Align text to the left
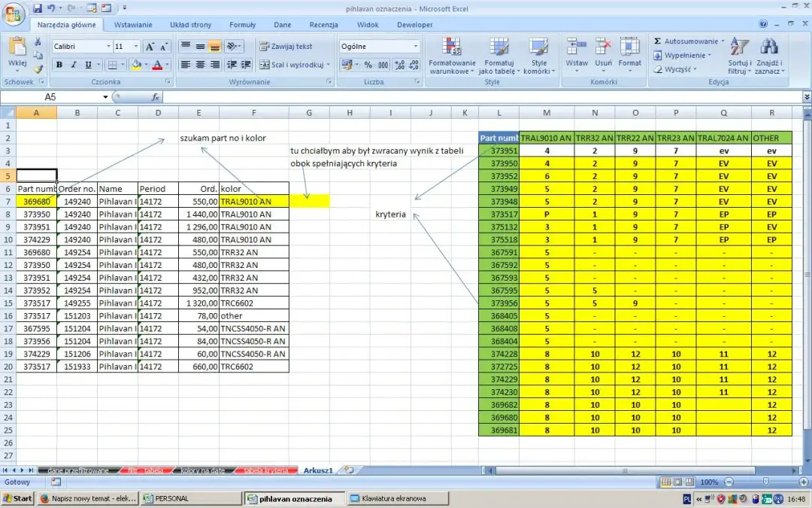This screenshot has width=812, height=508. coord(186,64)
